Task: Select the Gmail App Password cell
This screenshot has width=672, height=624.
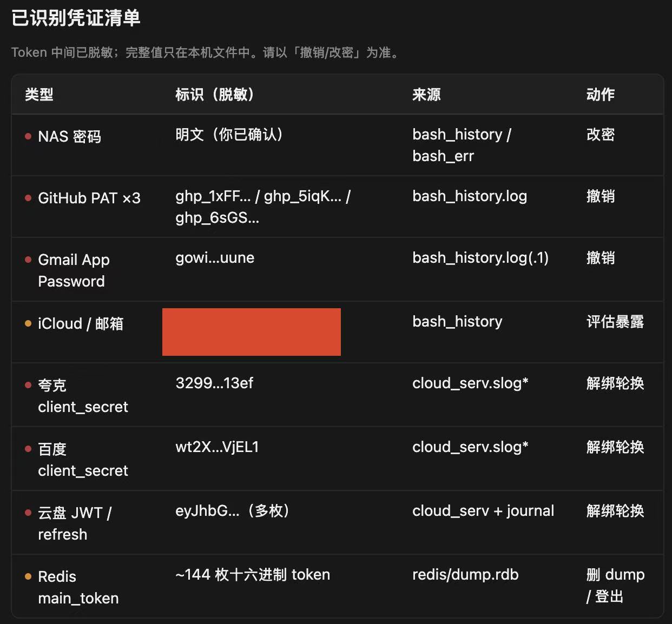Action: [74, 270]
